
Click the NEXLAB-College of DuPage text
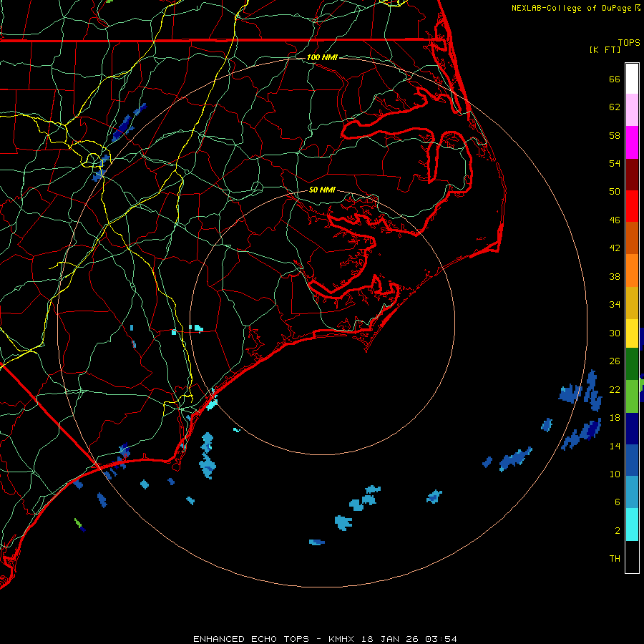tap(572, 8)
